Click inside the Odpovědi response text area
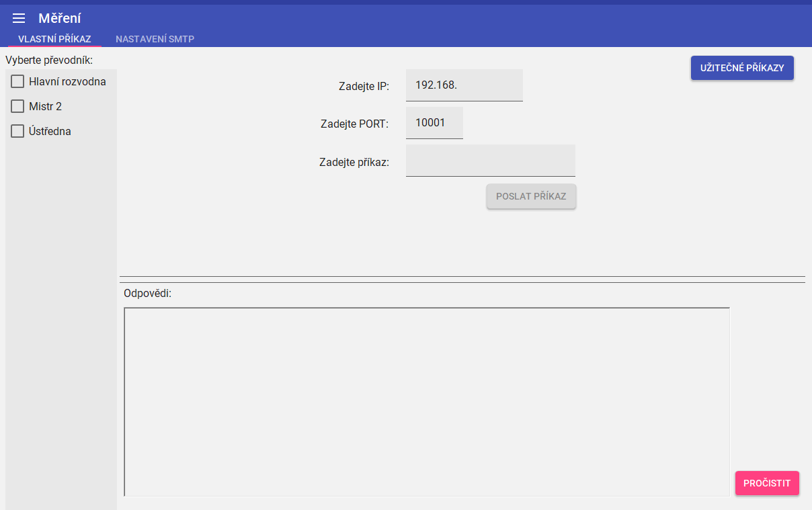The height and width of the screenshot is (510, 812). pos(427,402)
